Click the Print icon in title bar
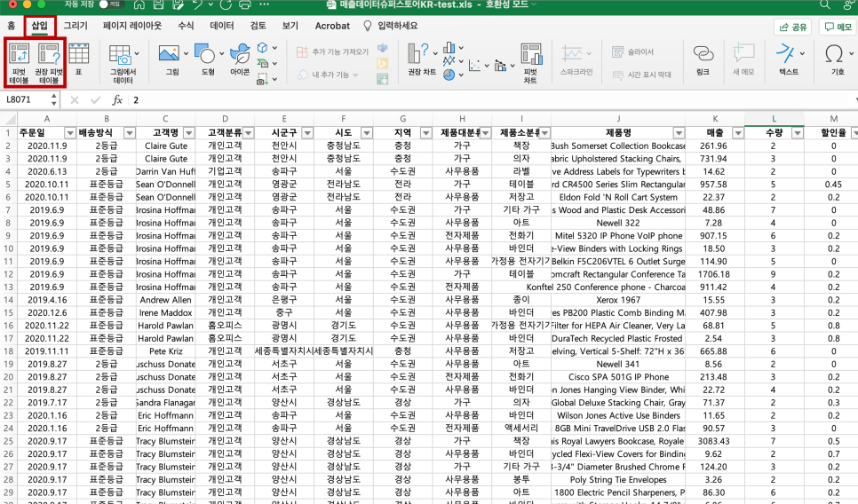Image resolution: width=858 pixels, height=504 pixels. tap(245, 5)
